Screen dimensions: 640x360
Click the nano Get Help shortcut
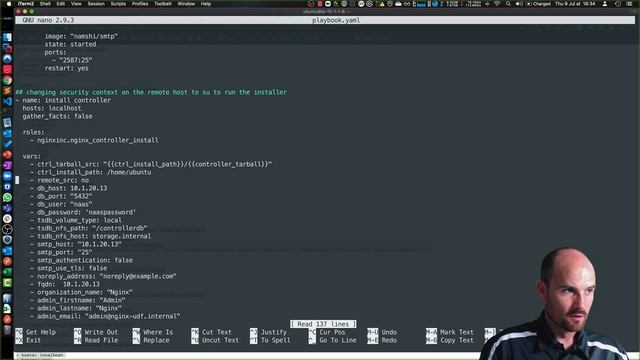(36, 332)
